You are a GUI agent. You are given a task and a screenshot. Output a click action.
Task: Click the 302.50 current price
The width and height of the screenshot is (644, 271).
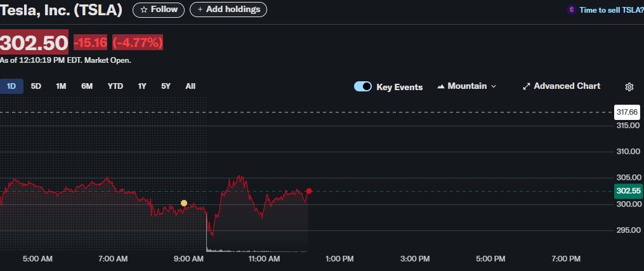34,43
